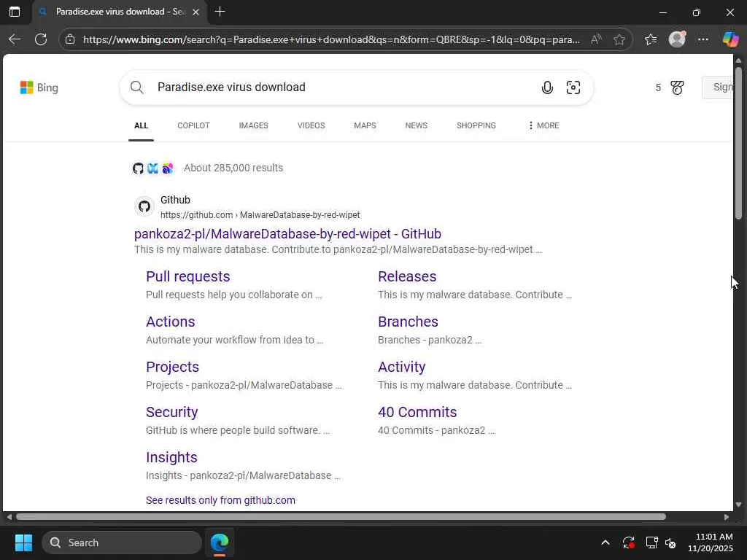Click the horizontal scrollbar thumb
This screenshot has width=747, height=560.
341,517
